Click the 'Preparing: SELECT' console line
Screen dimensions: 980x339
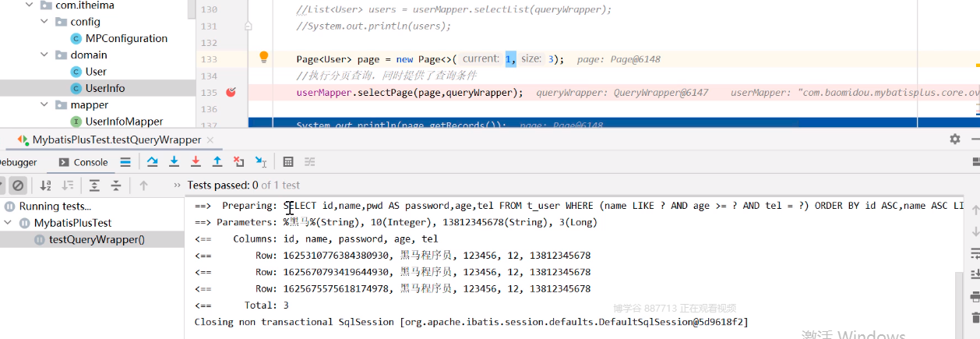click(x=579, y=207)
